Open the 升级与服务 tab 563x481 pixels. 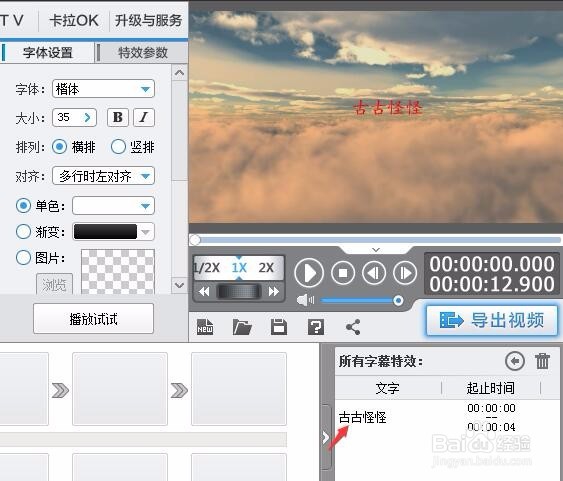tap(148, 20)
